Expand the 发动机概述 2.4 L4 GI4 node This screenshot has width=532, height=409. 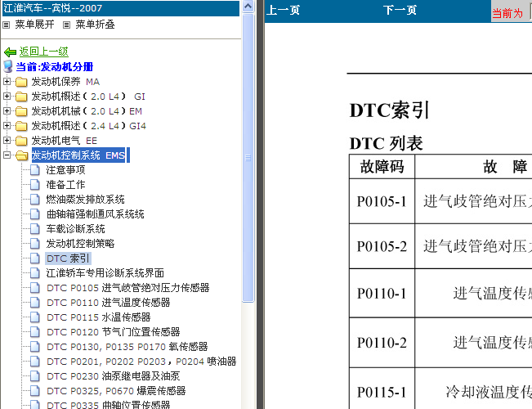click(7, 126)
